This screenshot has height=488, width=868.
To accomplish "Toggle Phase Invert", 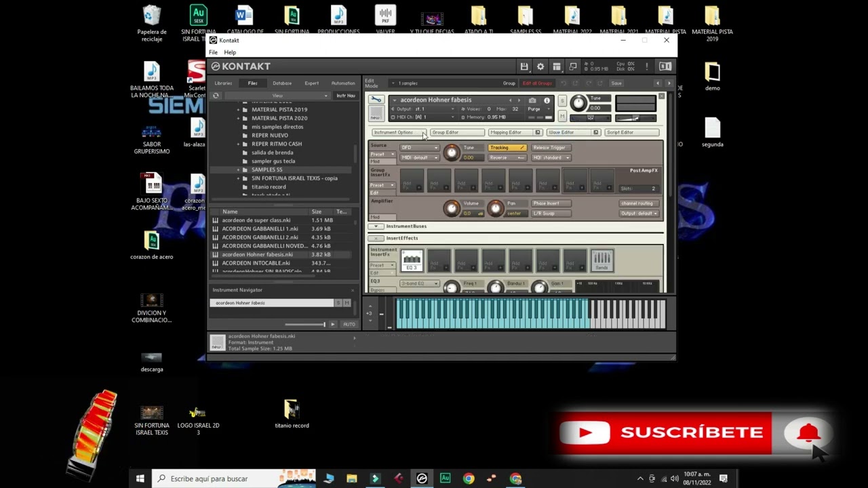I will click(551, 203).
